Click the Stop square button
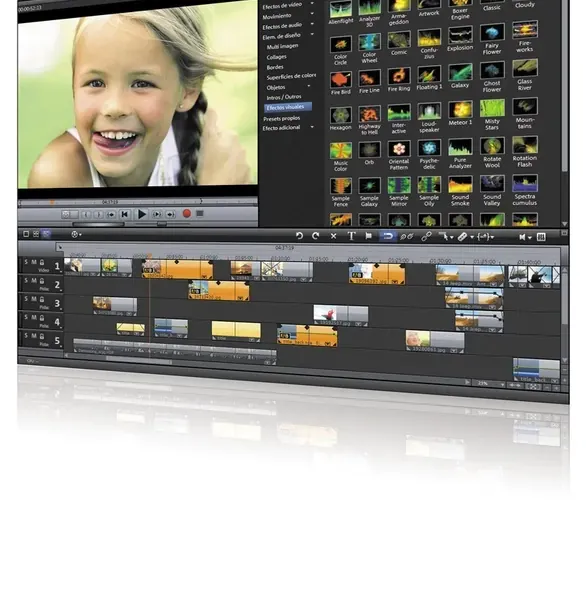 [x=200, y=213]
